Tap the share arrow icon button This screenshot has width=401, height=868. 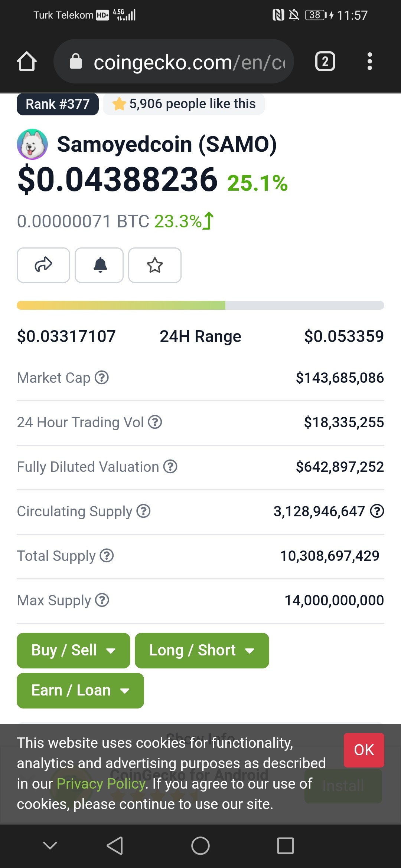pos(43,265)
